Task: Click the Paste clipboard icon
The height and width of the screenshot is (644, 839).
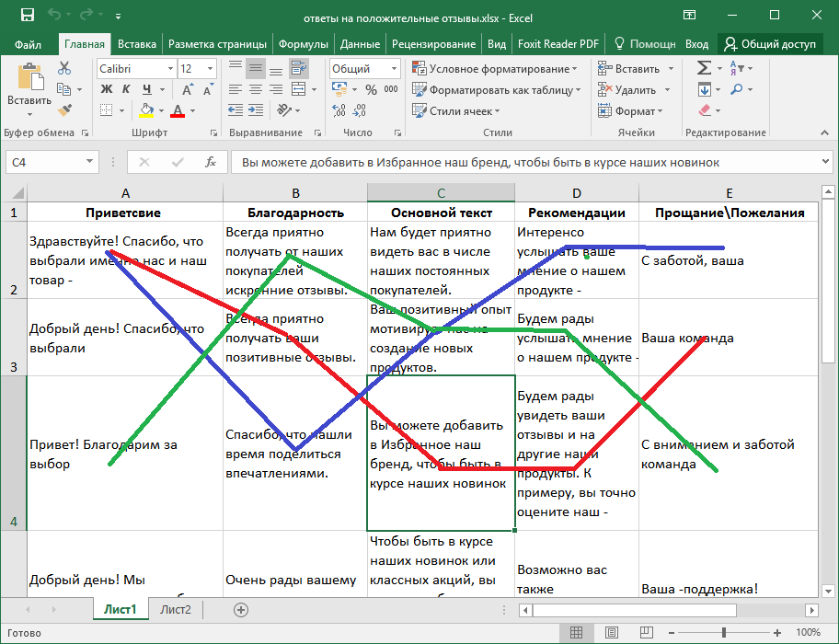Action: click(x=30, y=77)
